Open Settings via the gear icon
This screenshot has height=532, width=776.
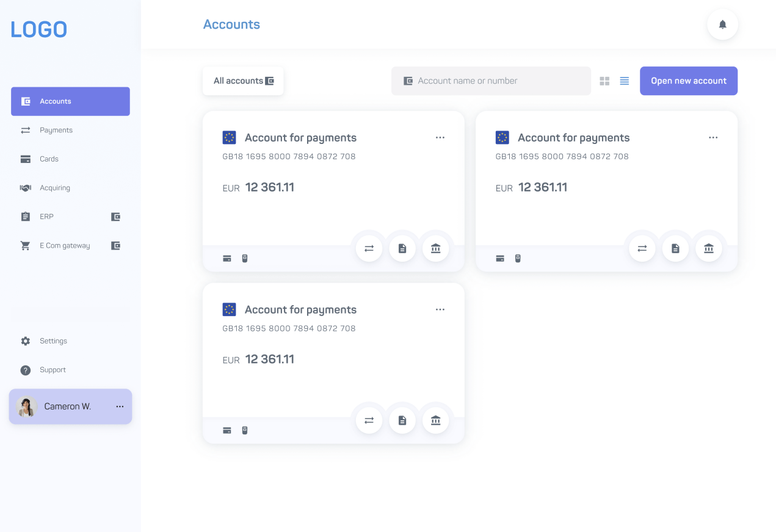coord(25,341)
